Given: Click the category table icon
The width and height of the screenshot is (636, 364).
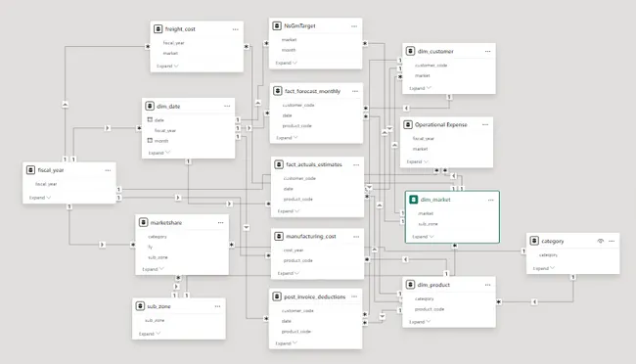Looking at the screenshot, I should click(534, 241).
